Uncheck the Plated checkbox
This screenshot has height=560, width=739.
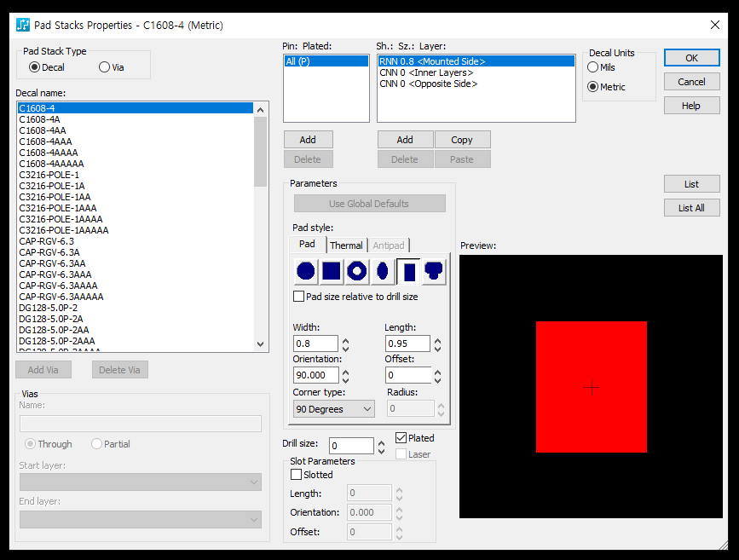(x=401, y=438)
